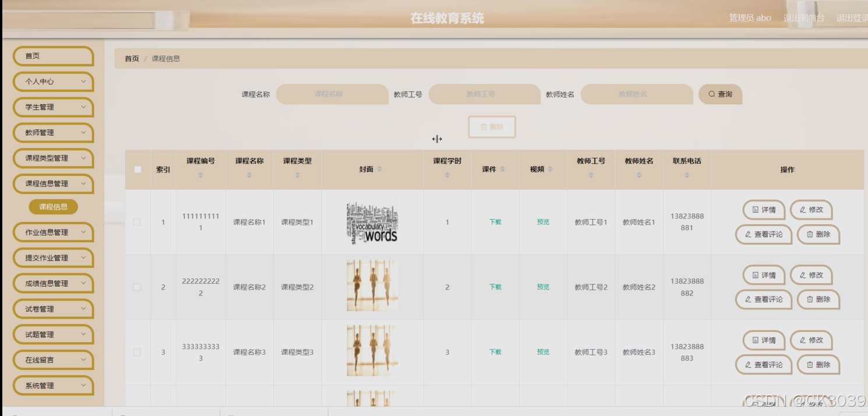Focus the 教师姓名 search field
The width and height of the screenshot is (868, 416).
[636, 94]
